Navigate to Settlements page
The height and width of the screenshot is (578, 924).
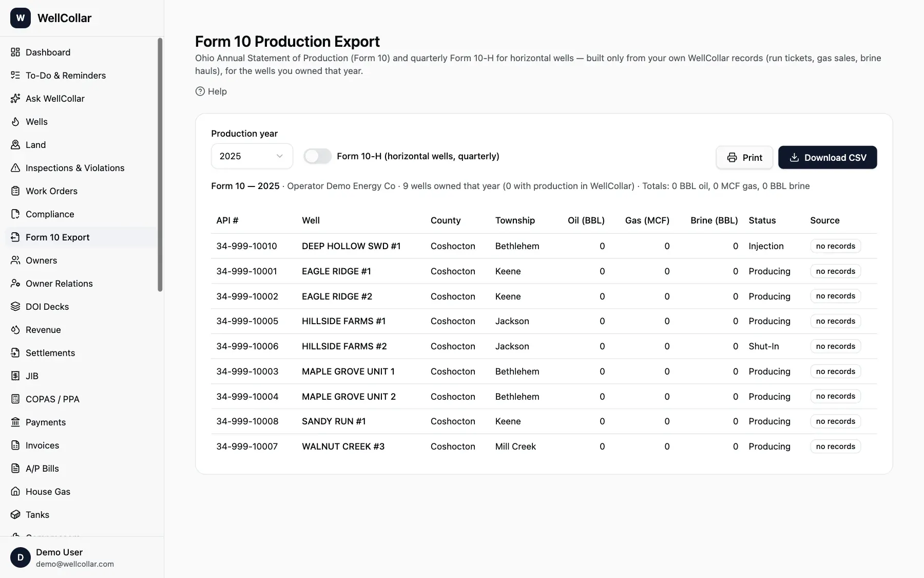click(81, 353)
